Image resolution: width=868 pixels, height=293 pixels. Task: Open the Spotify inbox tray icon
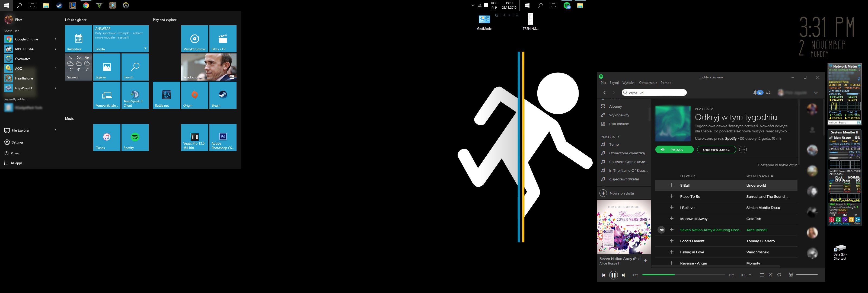click(x=768, y=93)
